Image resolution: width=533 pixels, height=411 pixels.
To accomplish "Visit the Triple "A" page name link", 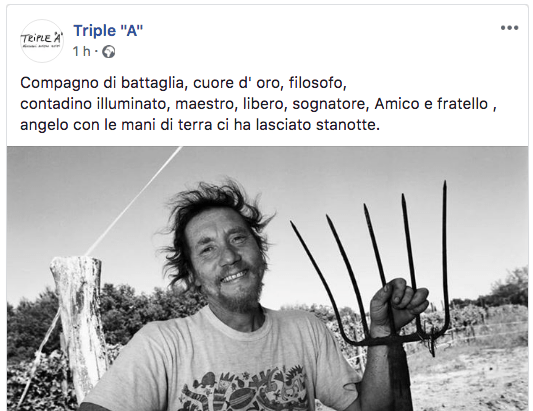I will (108, 31).
